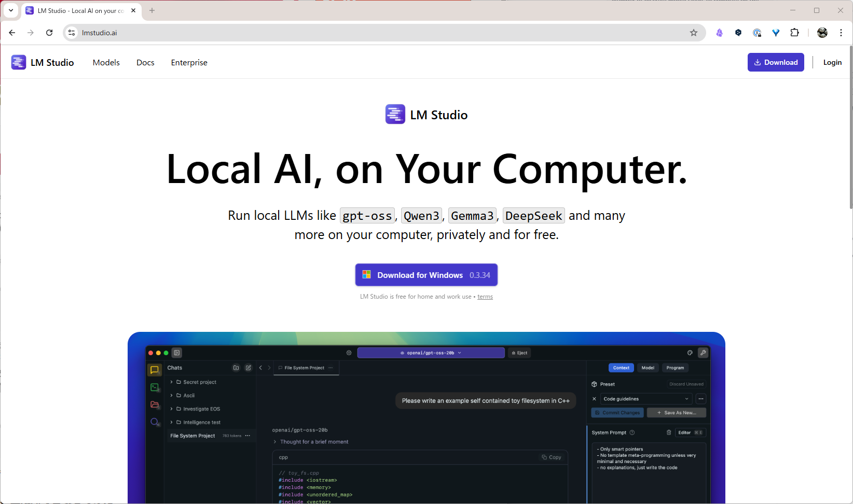
Task: Go back to the previous page
Action: click(12, 33)
